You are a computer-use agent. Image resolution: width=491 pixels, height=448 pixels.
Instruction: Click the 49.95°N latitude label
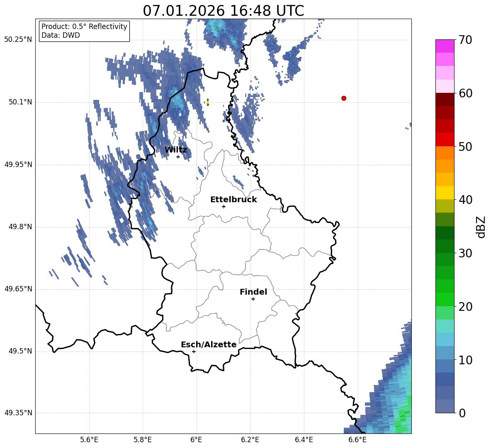coord(18,164)
